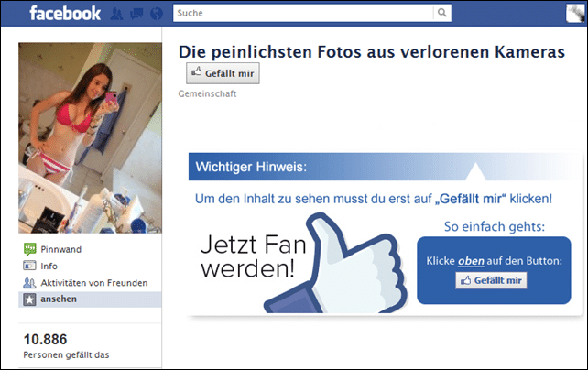Click the large thumbs-up graphic
The height and width of the screenshot is (370, 588).
pyautogui.click(x=337, y=265)
